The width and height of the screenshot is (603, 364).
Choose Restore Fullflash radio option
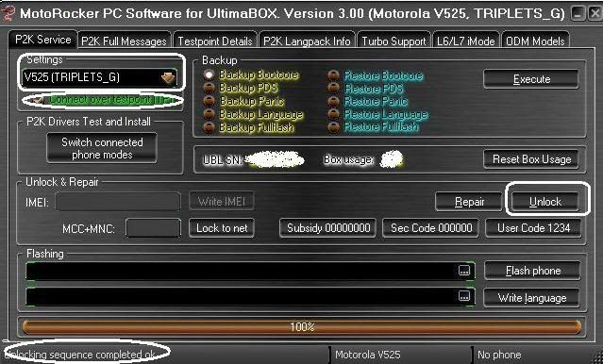[x=333, y=127]
